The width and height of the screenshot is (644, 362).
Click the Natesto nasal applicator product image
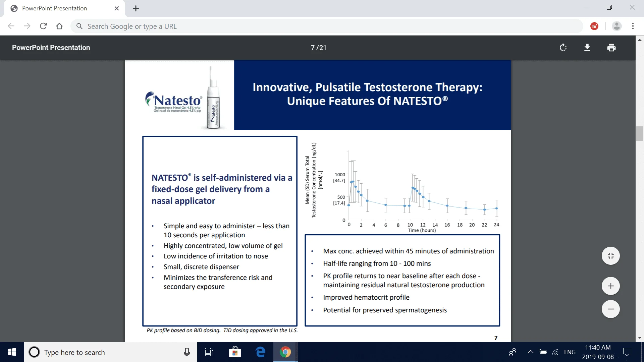pos(213,97)
